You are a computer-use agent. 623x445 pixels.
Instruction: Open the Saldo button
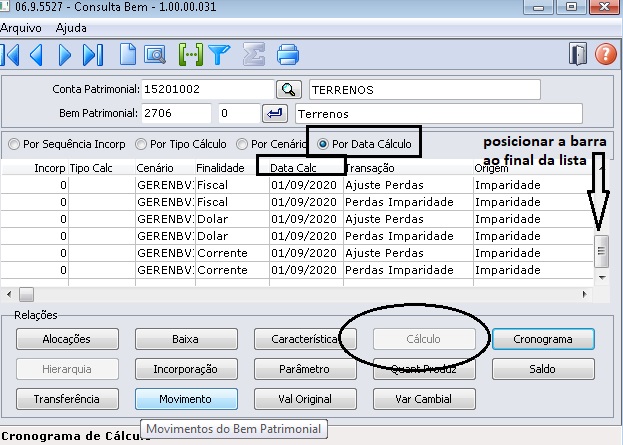[543, 369]
